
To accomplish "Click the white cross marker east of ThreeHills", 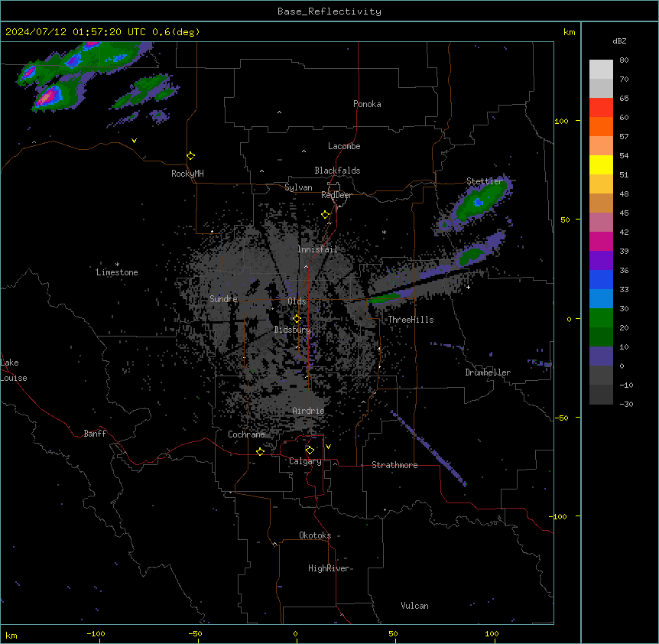I will pos(468,287).
